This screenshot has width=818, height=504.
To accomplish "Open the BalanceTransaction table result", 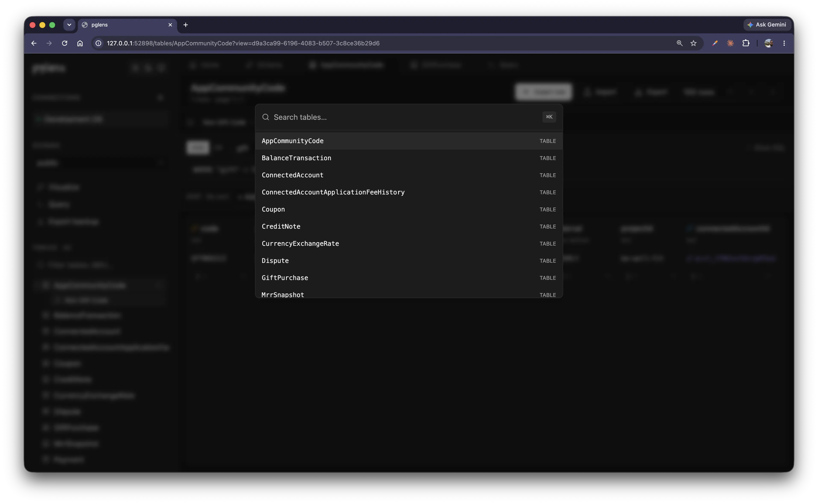I will coord(409,158).
